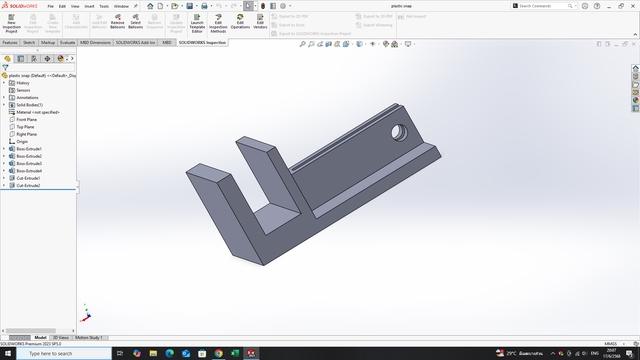
Task: Open SOLIDWORKS Resources task pane home icon
Action: (636, 68)
